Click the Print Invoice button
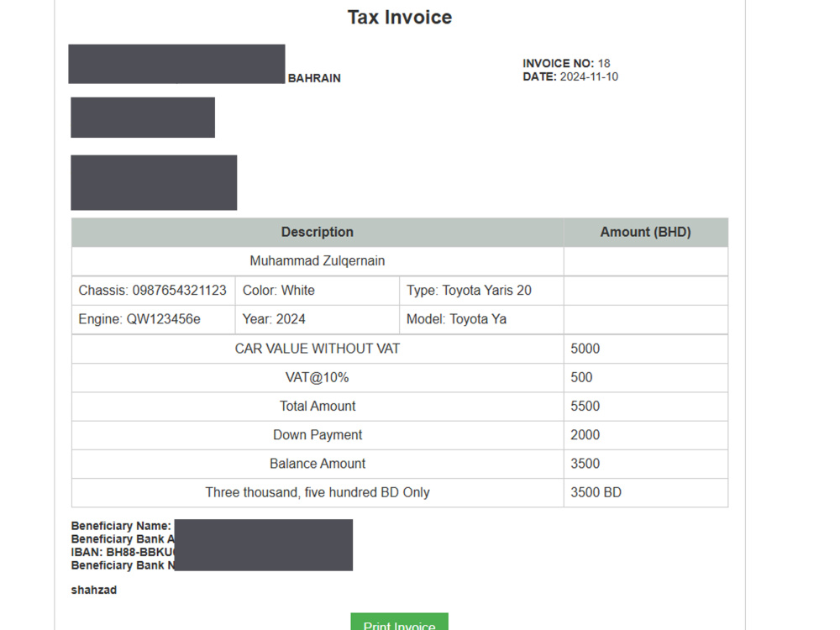The height and width of the screenshot is (630, 840). coord(399,622)
